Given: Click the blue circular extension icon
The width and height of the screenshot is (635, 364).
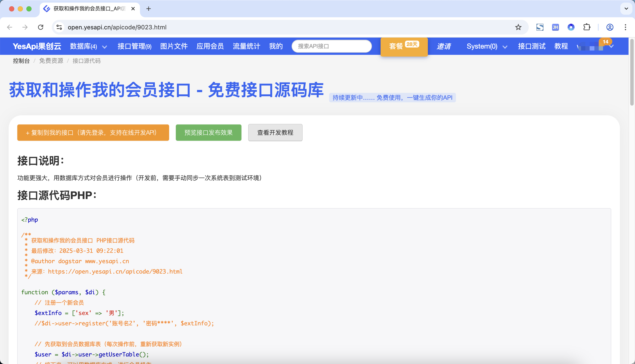Looking at the screenshot, I should point(571,27).
